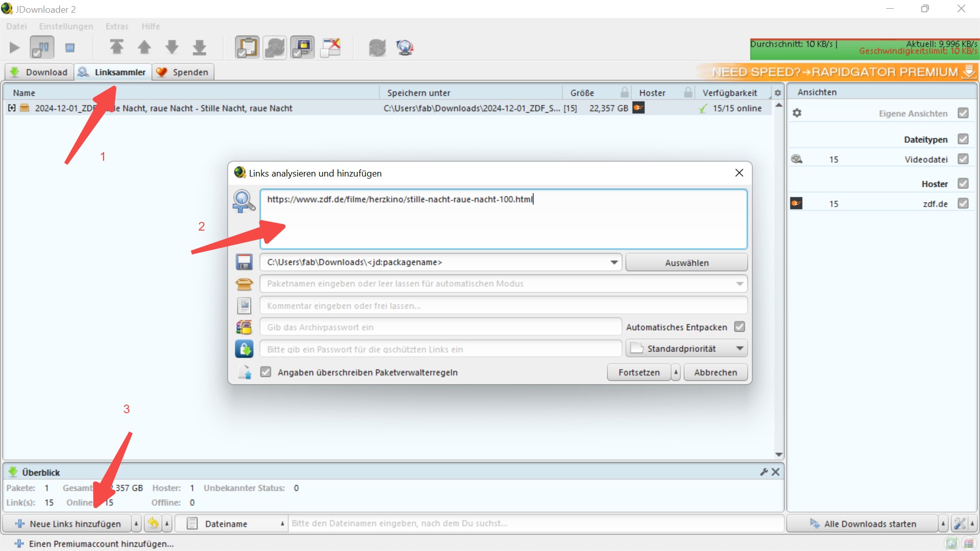980x551 pixels.
Task: Open Alle Downloads starten arrow menu
Action: (943, 523)
